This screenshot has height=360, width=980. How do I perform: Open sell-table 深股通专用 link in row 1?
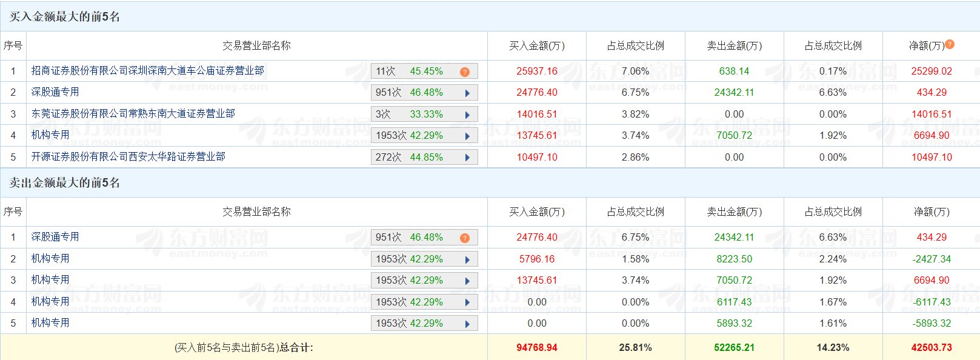coord(55,237)
